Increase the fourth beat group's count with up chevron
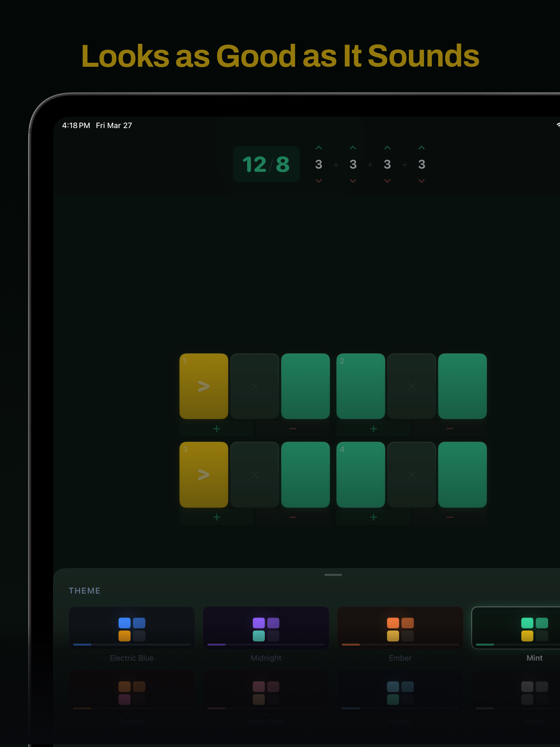The image size is (560, 747). (421, 148)
